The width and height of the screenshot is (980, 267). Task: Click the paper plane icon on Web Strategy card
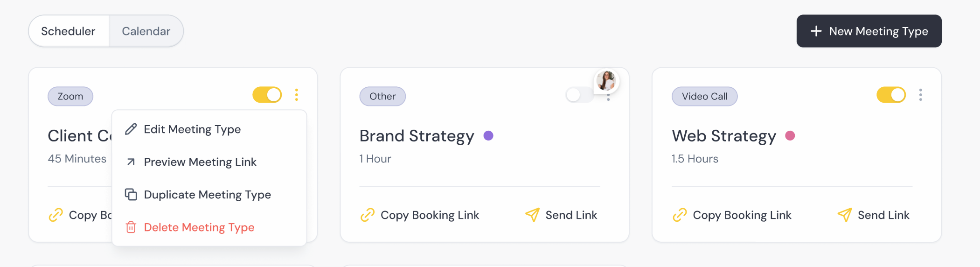point(845,215)
